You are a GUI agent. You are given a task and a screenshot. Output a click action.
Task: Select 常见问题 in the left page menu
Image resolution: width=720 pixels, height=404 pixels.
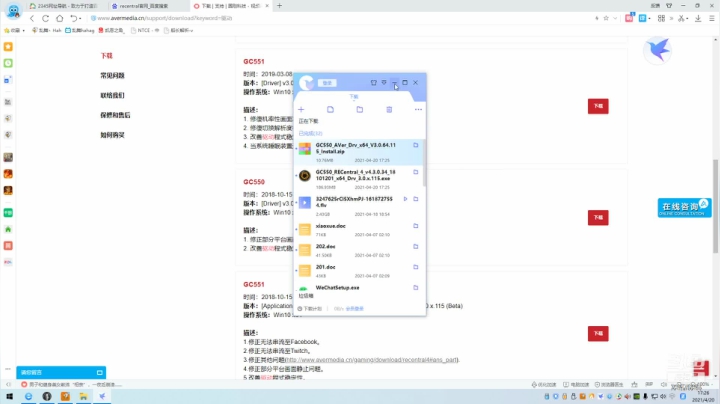[x=112, y=75]
